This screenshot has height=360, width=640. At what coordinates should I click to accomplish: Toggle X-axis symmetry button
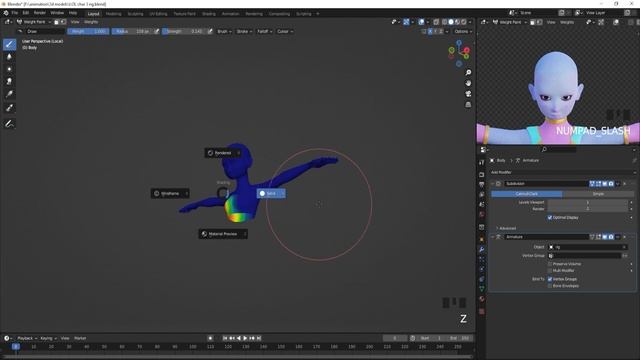[430, 31]
